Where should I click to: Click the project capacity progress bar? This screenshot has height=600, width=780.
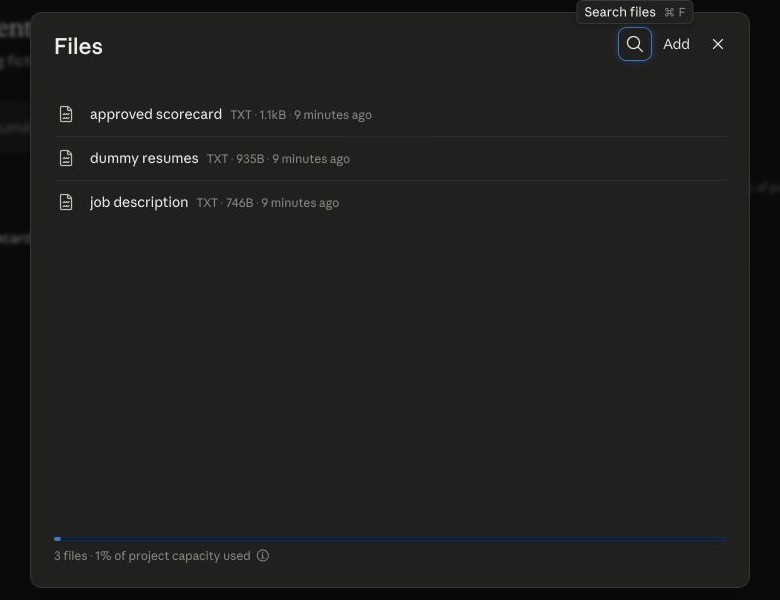pyautogui.click(x=390, y=539)
